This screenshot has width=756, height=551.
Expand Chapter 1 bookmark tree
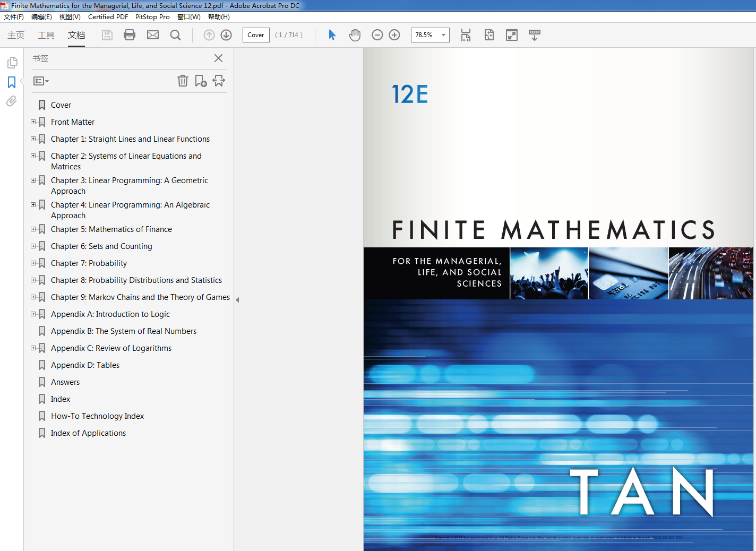(x=33, y=139)
